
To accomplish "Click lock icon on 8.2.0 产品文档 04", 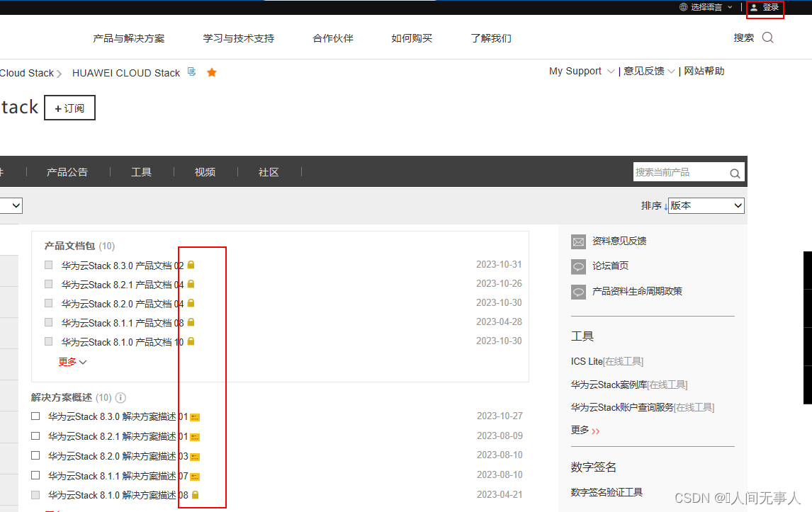I will (191, 303).
